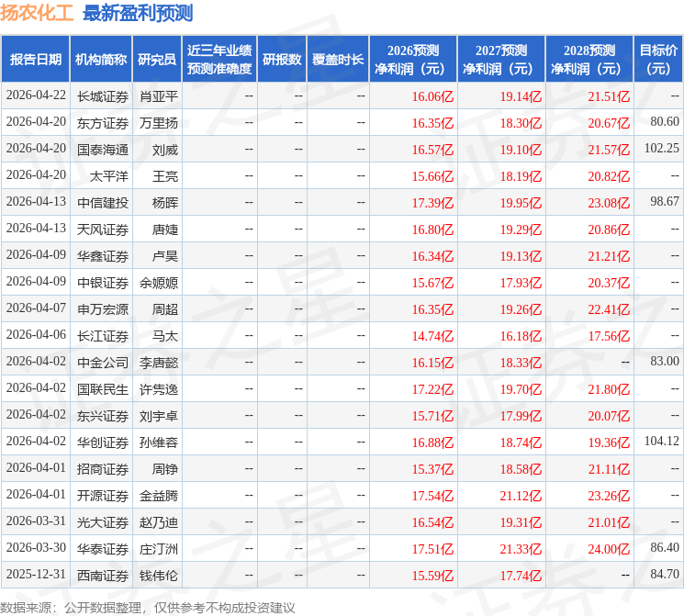Click analyst name 金益腾

pyautogui.click(x=159, y=496)
